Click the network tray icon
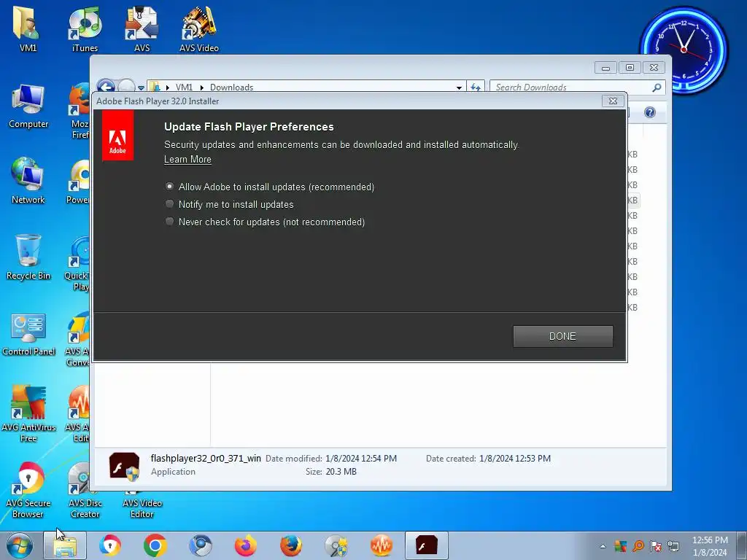 pos(673,546)
